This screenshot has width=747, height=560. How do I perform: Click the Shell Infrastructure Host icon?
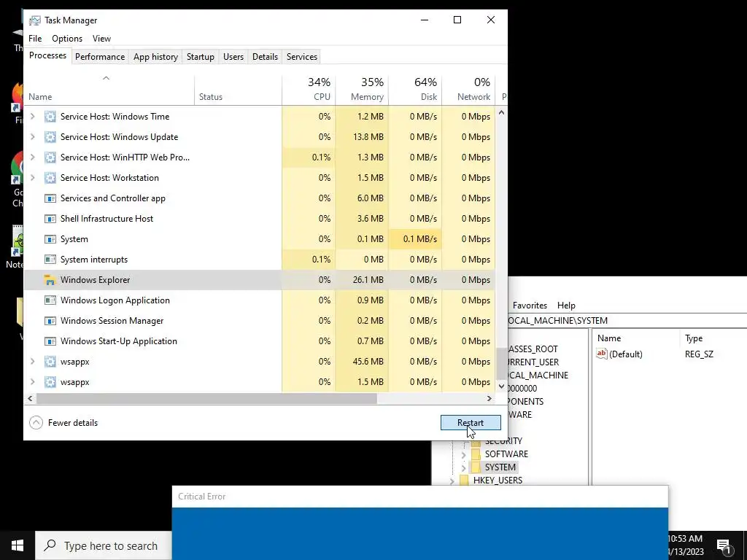(x=50, y=219)
